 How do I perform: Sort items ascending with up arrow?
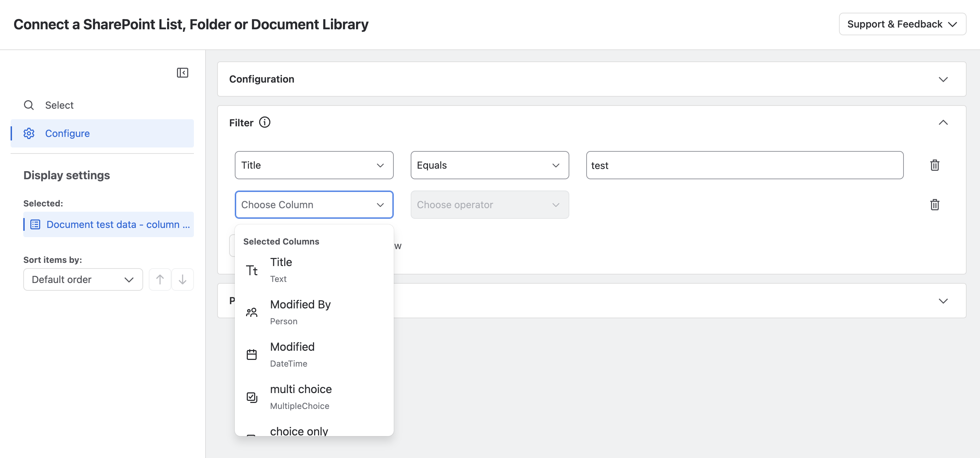pos(160,279)
